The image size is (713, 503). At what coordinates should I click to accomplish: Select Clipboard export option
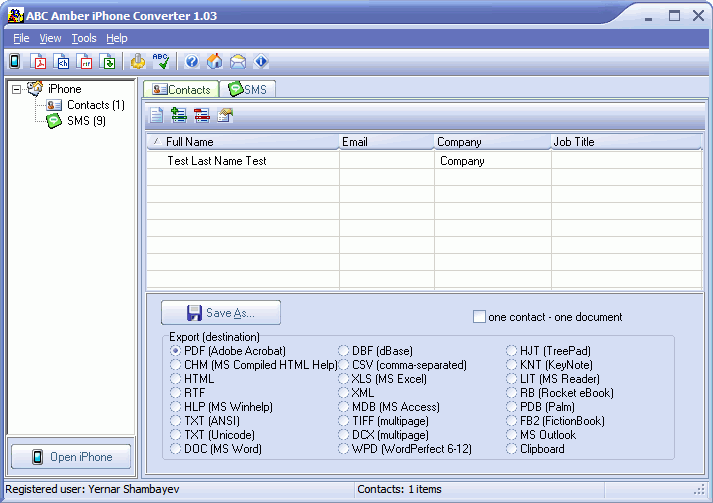click(512, 449)
